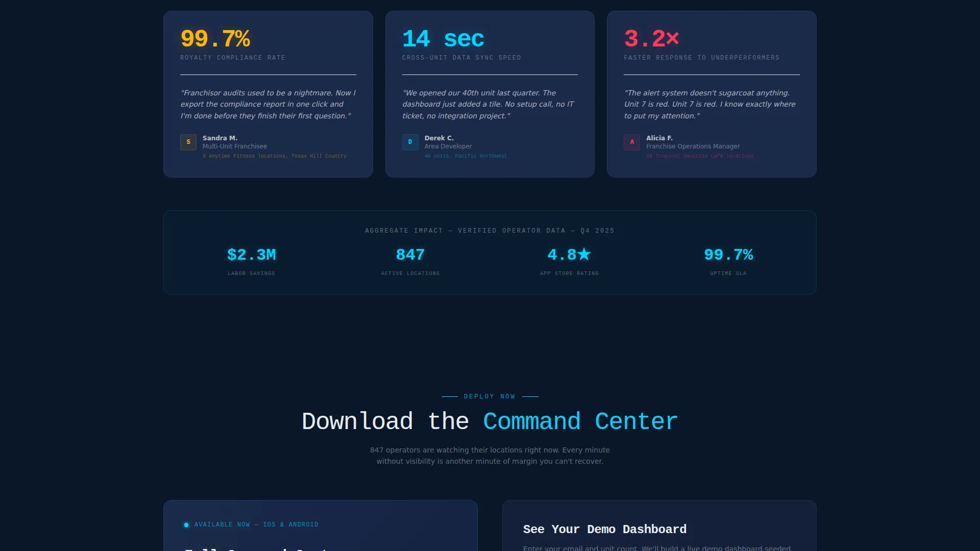Click Area Developer title
The height and width of the screenshot is (551, 980).
point(448,146)
